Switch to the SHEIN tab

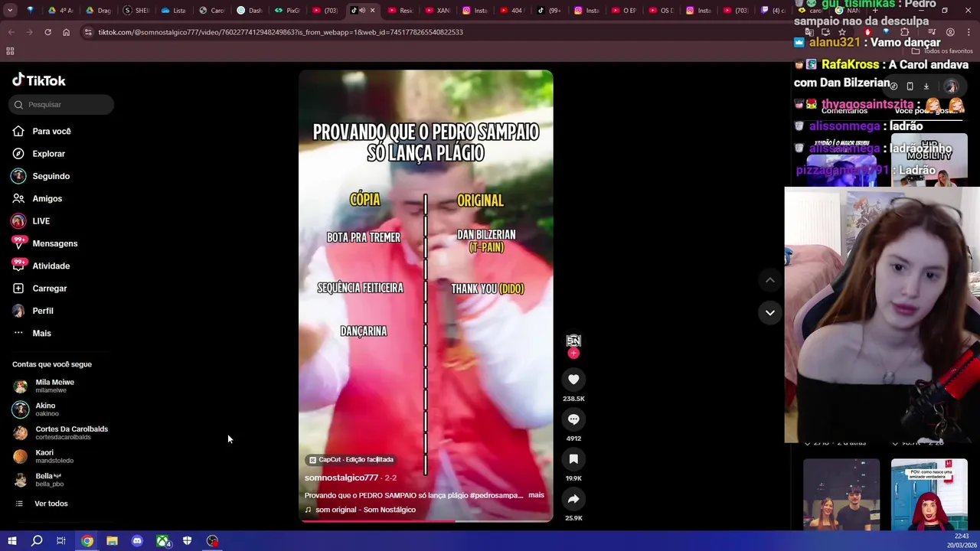pos(137,10)
